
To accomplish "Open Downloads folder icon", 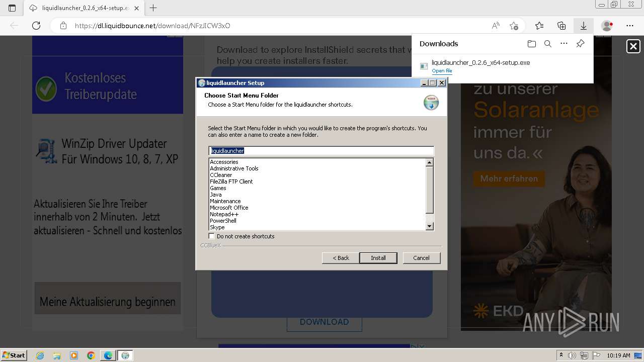I will pyautogui.click(x=532, y=44).
